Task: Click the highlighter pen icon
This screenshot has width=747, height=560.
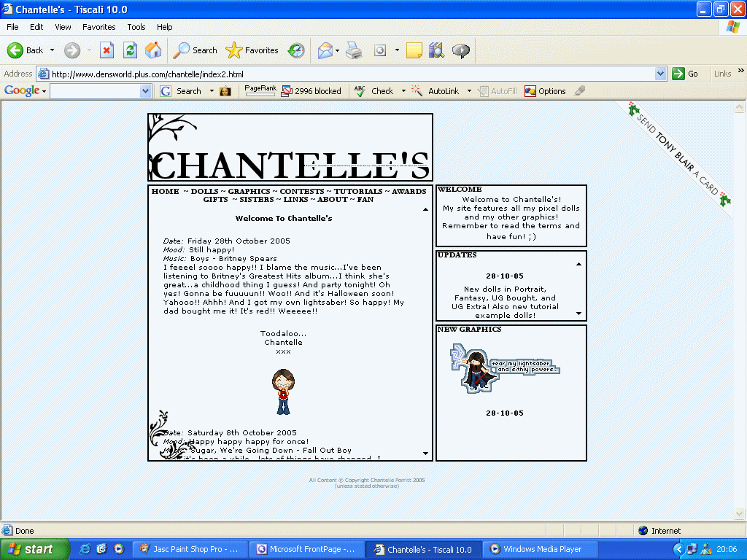Action: tap(580, 90)
